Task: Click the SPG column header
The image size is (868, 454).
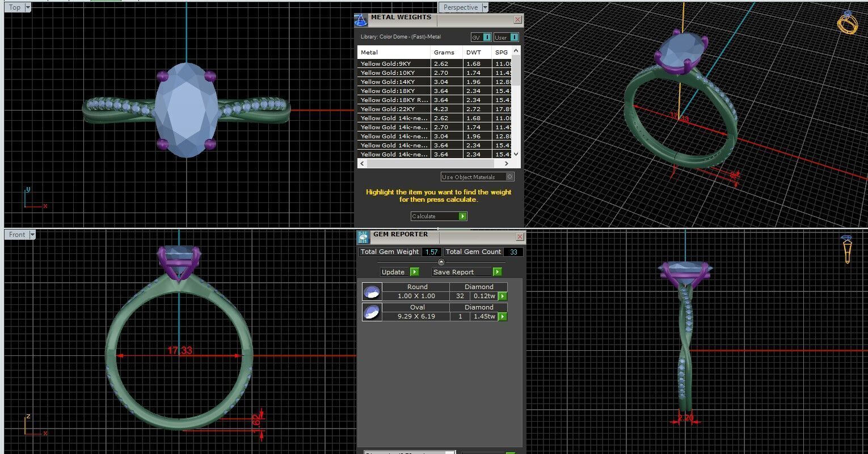Action: 502,52
